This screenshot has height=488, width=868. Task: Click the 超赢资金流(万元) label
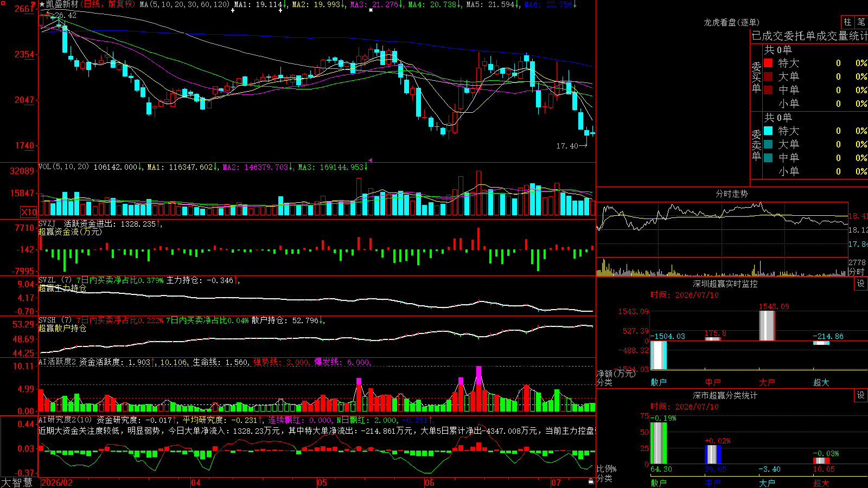tap(70, 232)
